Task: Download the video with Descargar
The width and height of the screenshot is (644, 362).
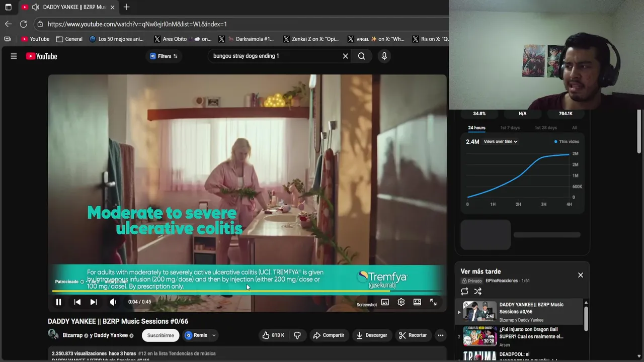Action: coord(371,335)
